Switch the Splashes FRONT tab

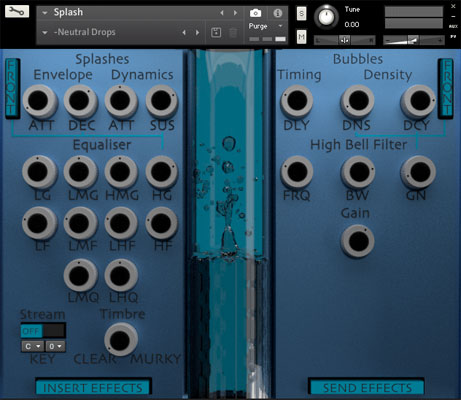click(12, 89)
